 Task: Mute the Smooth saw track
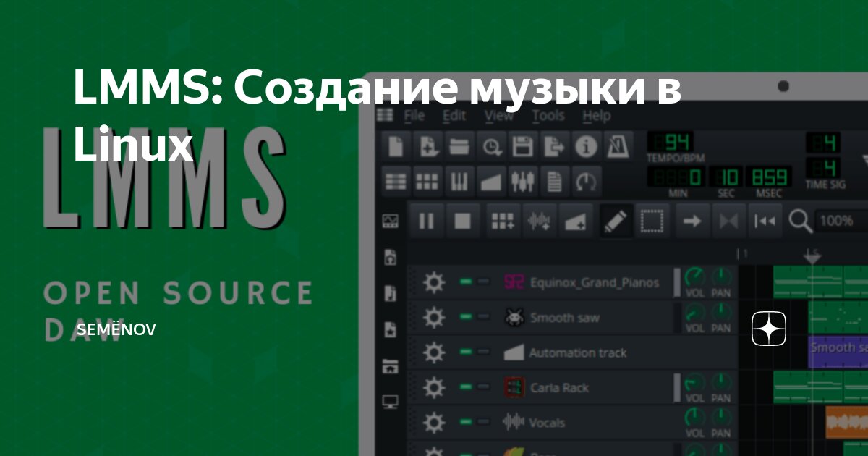point(467,317)
